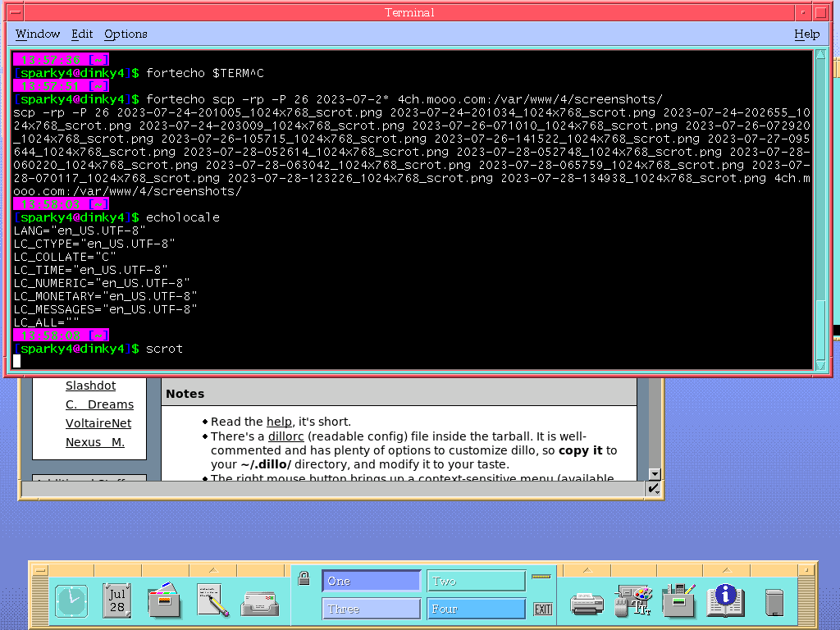Image resolution: width=840 pixels, height=630 pixels.
Task: Switch to workspace Two
Action: pyautogui.click(x=476, y=581)
